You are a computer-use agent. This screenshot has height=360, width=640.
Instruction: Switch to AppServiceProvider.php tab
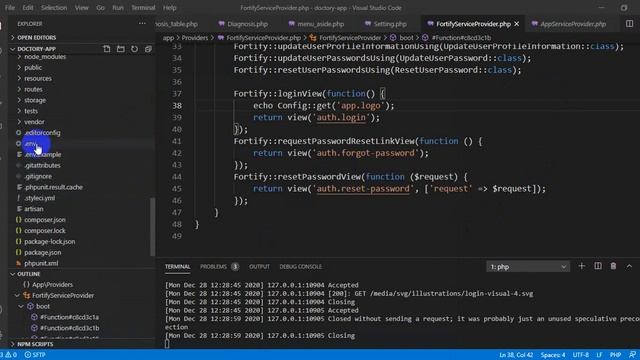click(569, 24)
